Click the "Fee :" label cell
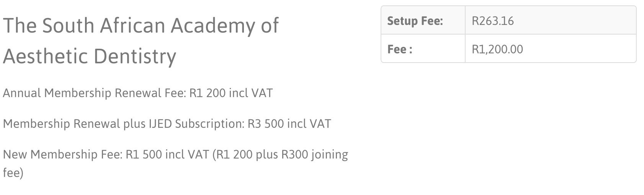 [423, 49]
